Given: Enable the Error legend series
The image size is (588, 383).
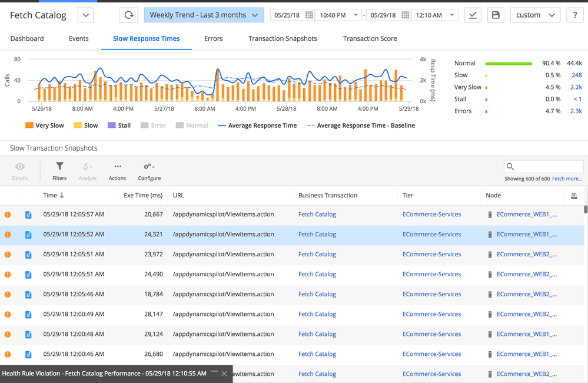Looking at the screenshot, I should pos(153,126).
